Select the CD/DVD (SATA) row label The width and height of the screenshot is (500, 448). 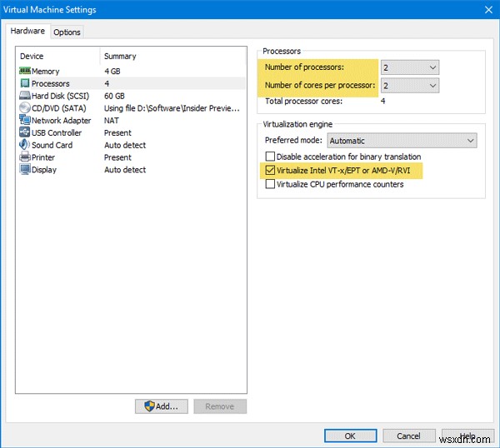click(x=59, y=108)
